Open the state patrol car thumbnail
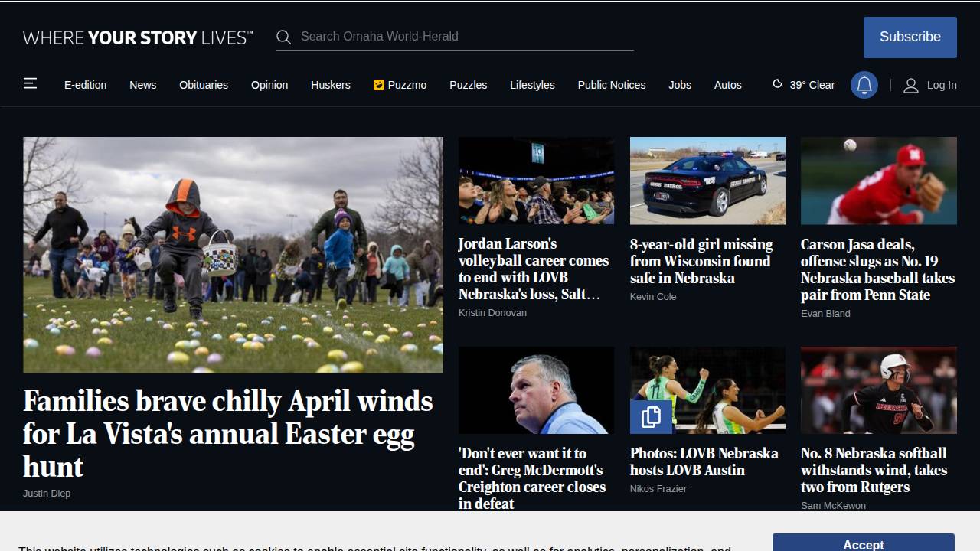Image resolution: width=980 pixels, height=551 pixels. coord(707,181)
